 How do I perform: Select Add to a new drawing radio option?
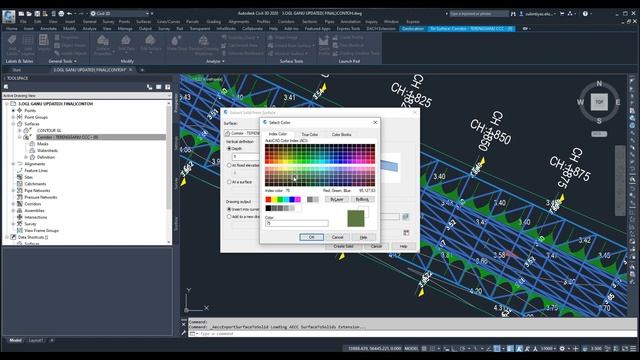pos(229,217)
